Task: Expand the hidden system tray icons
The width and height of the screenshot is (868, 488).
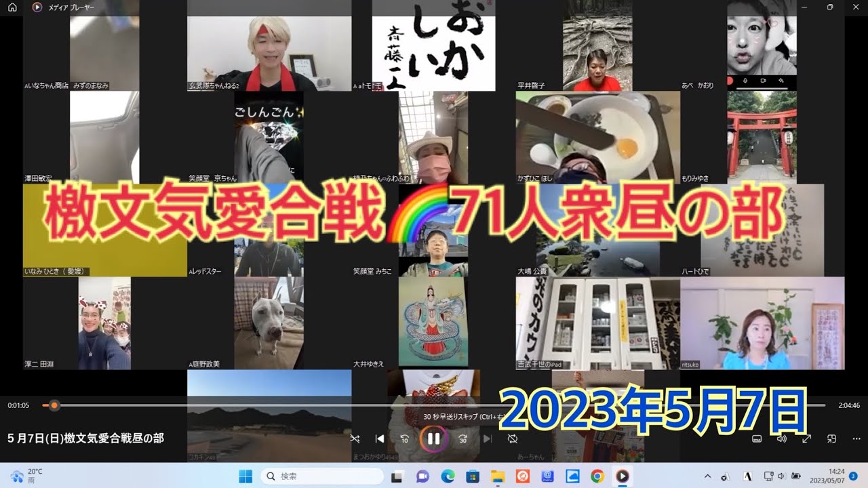Action: [x=708, y=476]
